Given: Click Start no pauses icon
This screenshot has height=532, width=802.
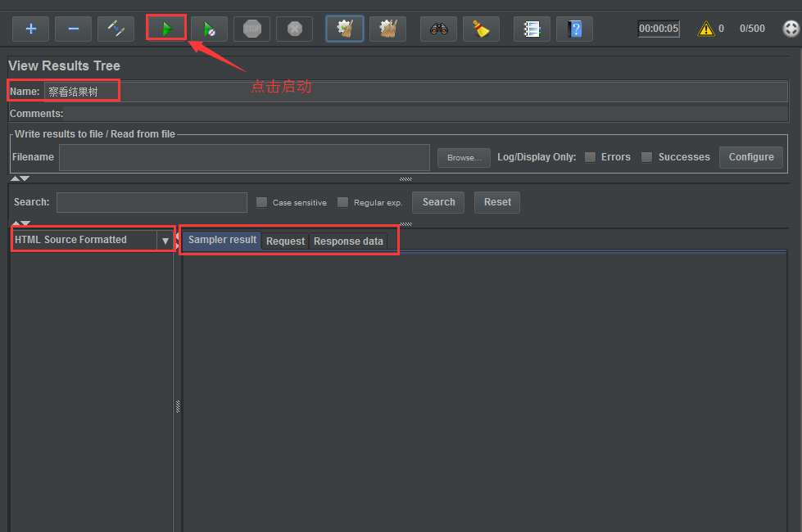Looking at the screenshot, I should [x=209, y=29].
